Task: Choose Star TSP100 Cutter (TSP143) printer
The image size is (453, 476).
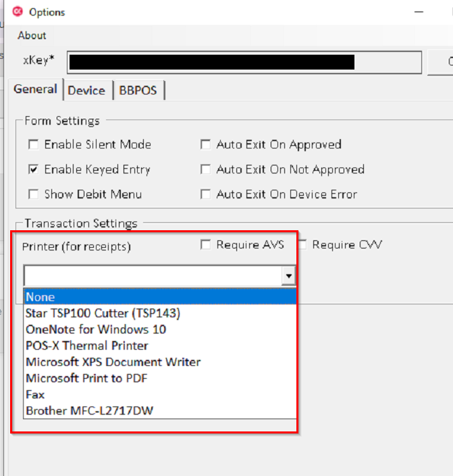Action: coord(160,313)
